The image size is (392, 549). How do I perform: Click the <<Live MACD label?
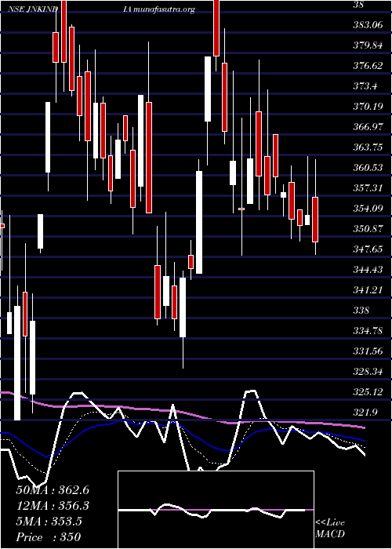click(x=330, y=529)
